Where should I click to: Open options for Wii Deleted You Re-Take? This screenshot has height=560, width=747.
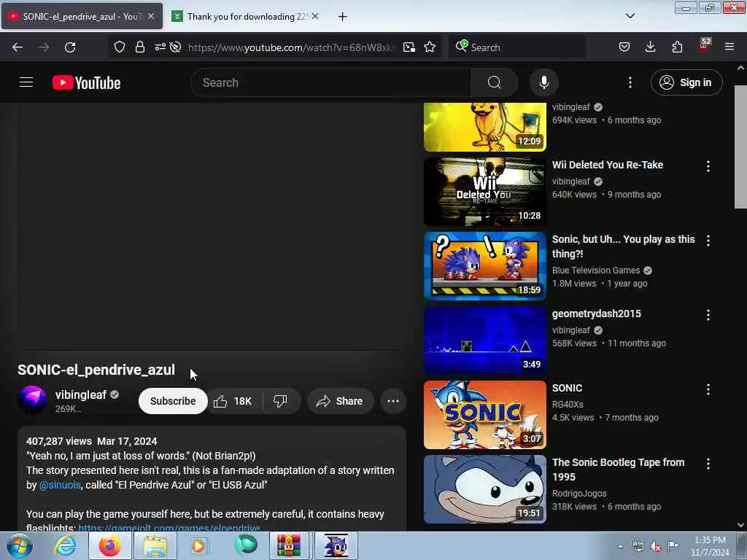coord(708,166)
